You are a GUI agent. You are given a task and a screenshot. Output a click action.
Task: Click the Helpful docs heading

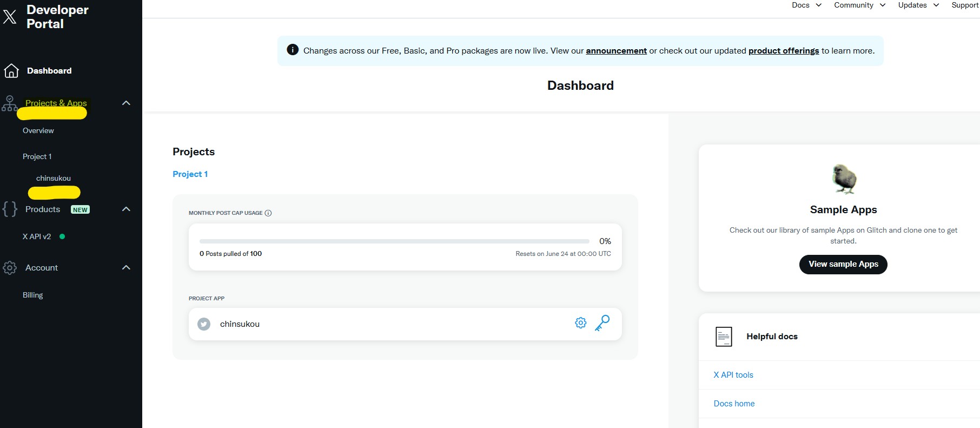pyautogui.click(x=772, y=337)
